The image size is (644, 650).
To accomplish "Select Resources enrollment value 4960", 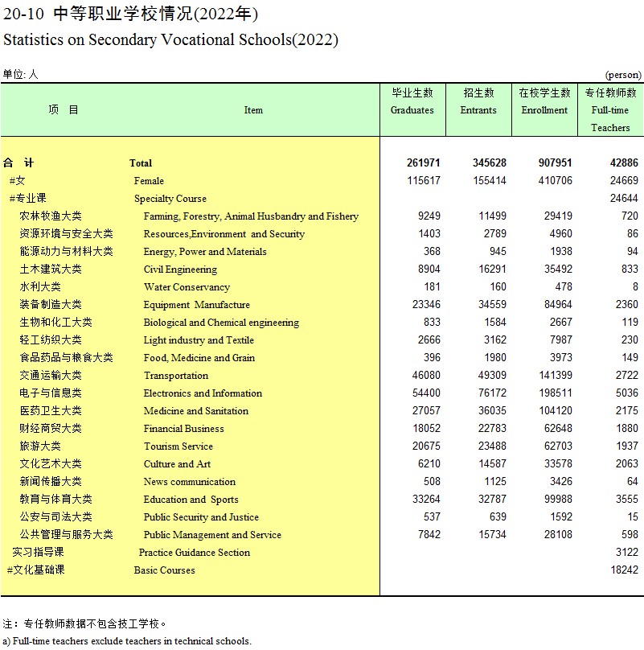I will [x=560, y=233].
